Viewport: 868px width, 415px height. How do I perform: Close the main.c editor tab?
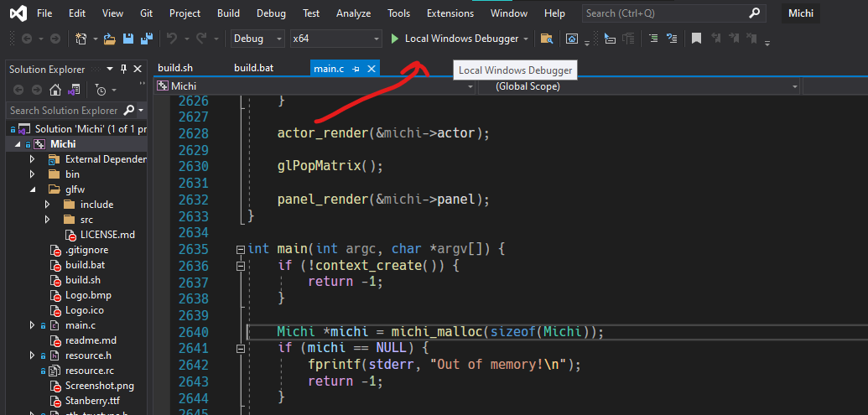click(x=372, y=69)
